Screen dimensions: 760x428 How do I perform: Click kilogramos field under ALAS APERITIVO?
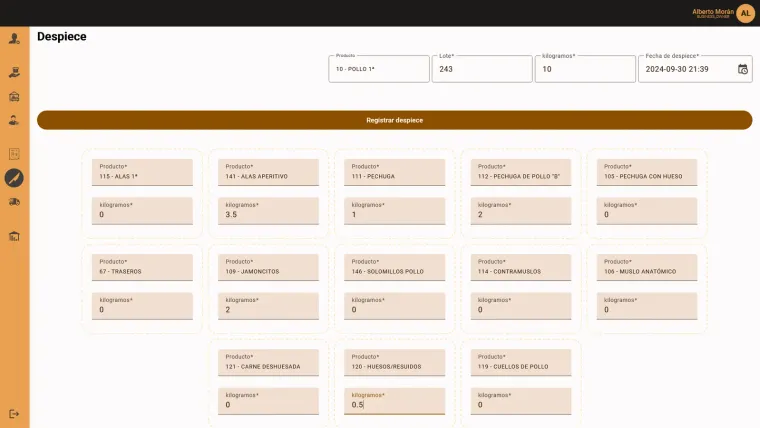coord(269,211)
